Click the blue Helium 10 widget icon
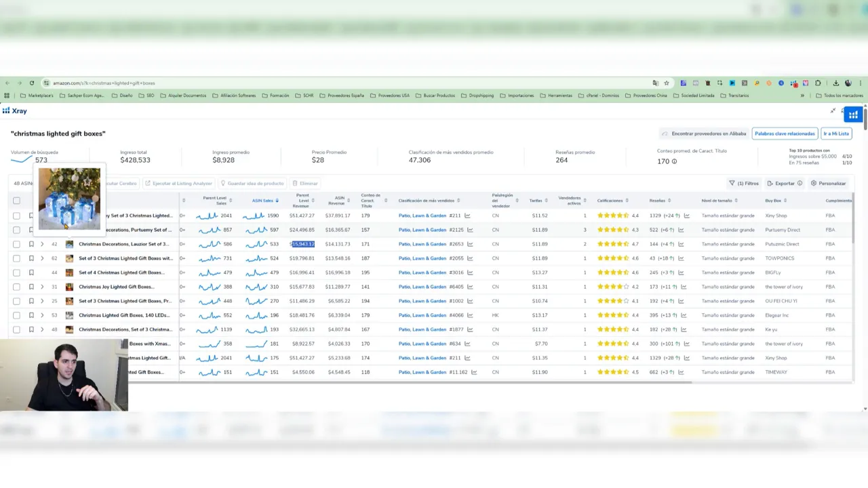Screen dimensions: 868x488 (x=853, y=115)
